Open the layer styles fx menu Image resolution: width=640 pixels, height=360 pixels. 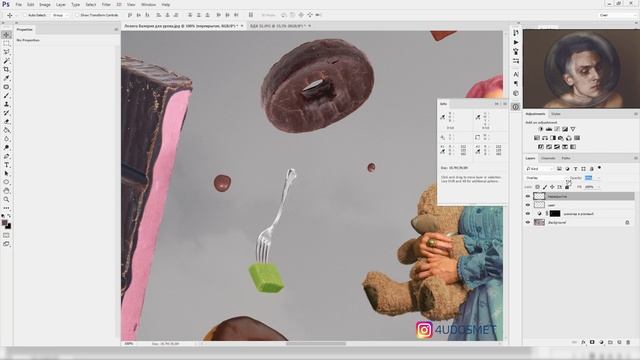tap(583, 342)
